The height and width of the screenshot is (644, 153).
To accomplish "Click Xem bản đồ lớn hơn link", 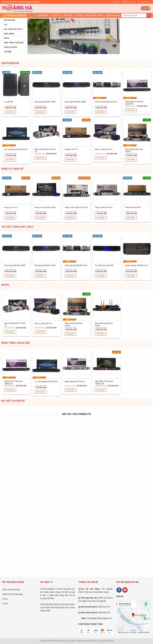I will [125, 606].
